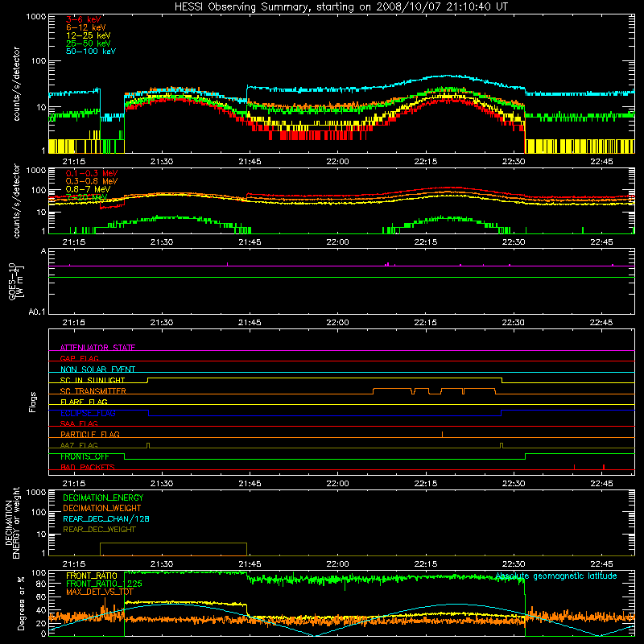Image resolution: width=644 pixels, height=644 pixels.
Task: Click the FRONTS_OFF step-down near 21:23
Action: pyautogui.click(x=125, y=456)
